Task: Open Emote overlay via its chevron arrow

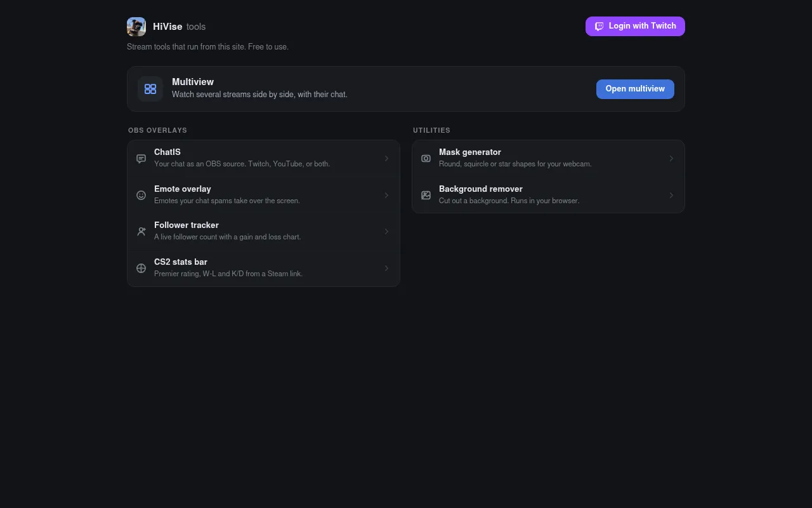Action: click(386, 195)
